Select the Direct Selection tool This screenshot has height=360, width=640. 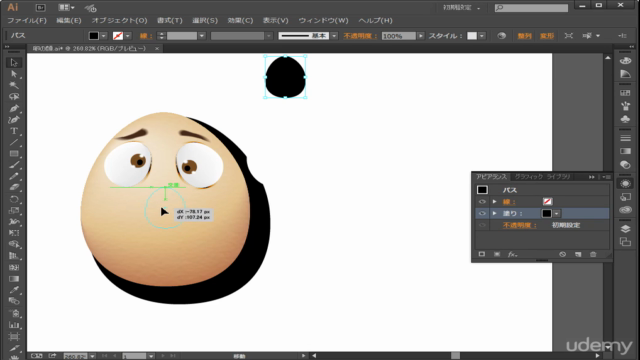tap(14, 74)
